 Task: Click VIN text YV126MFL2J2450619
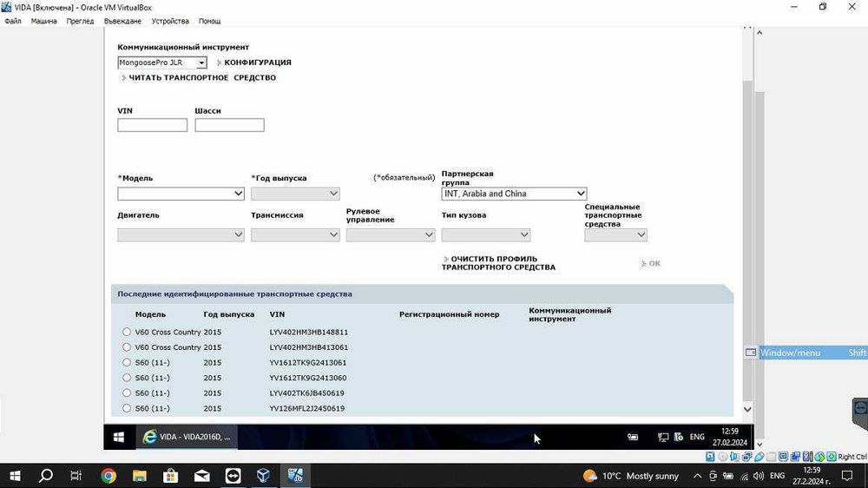pos(307,408)
